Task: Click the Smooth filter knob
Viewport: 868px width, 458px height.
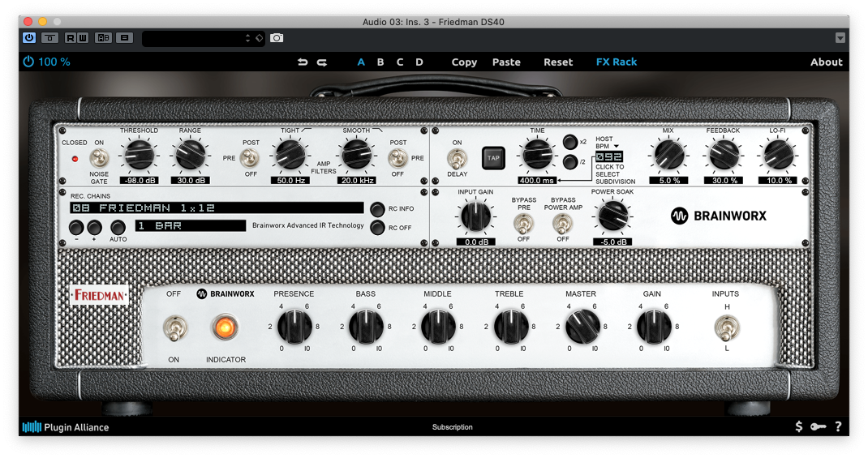Action: (x=357, y=154)
